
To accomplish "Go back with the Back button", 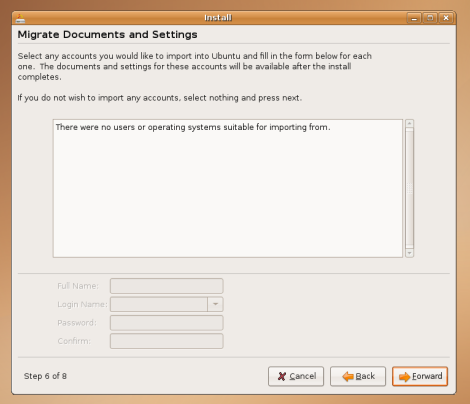I will [358, 376].
